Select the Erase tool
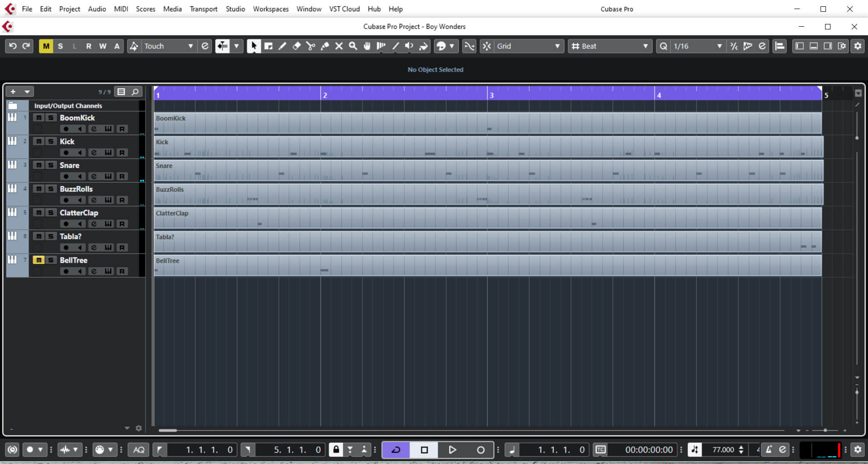Image resolution: width=868 pixels, height=464 pixels. tap(297, 46)
